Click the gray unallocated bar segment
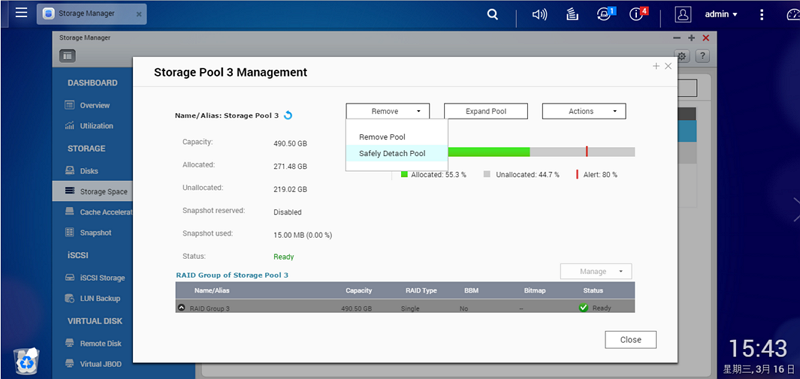Image resolution: width=800 pixels, height=379 pixels. click(x=582, y=152)
